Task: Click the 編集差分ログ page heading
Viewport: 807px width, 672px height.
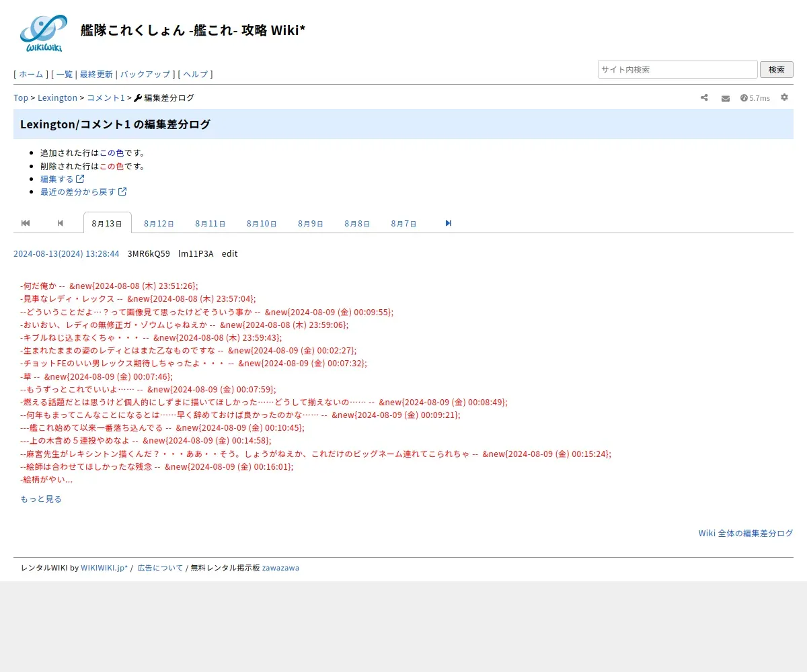Action: (115, 124)
